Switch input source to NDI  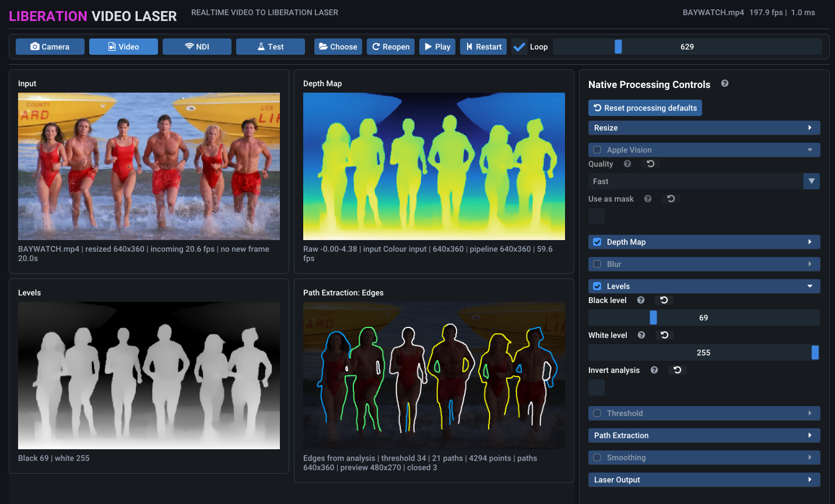tap(197, 47)
